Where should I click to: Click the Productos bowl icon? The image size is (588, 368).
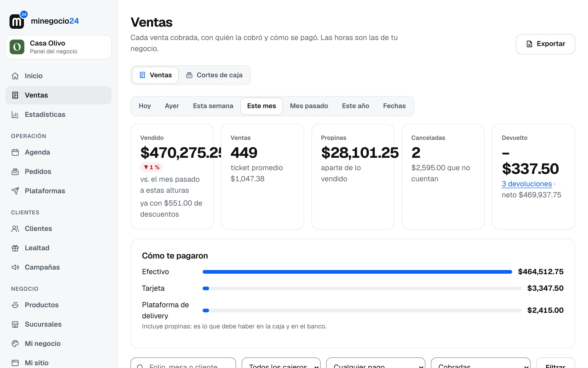click(15, 305)
